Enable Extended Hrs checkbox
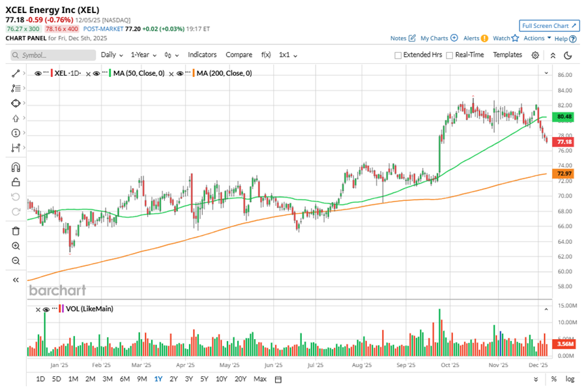588x390 pixels. click(x=398, y=55)
